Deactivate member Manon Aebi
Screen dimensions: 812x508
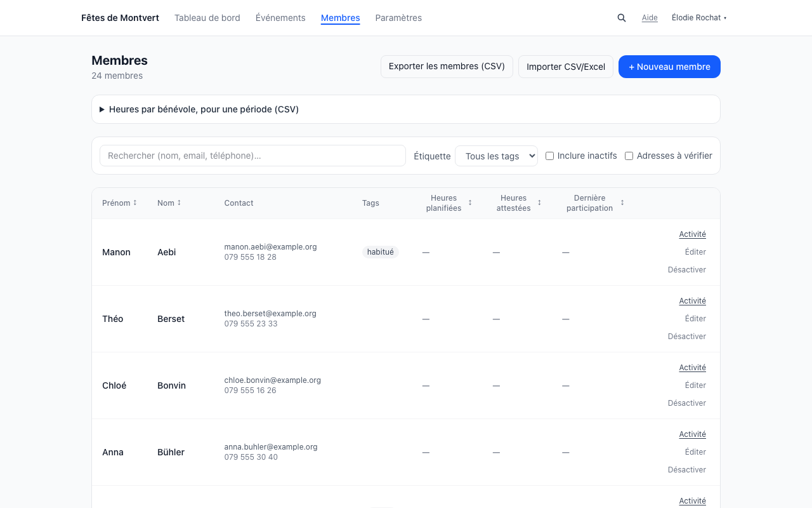coord(687,270)
